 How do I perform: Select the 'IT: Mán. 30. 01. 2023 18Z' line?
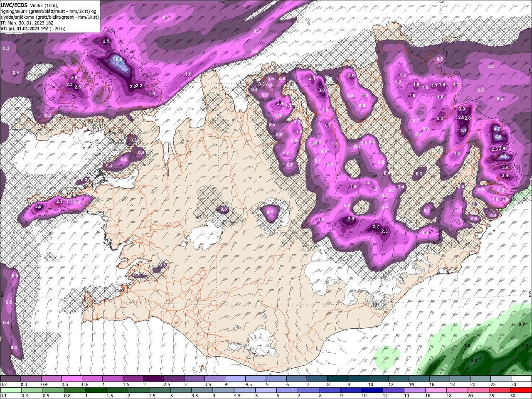point(27,23)
